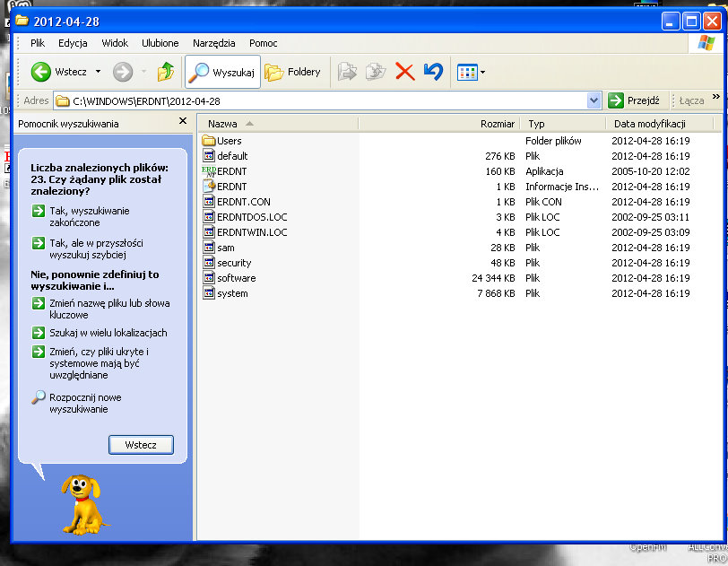The height and width of the screenshot is (566, 728).
Task: Toggle the Wyszukaj search toolbar button
Action: pos(223,72)
